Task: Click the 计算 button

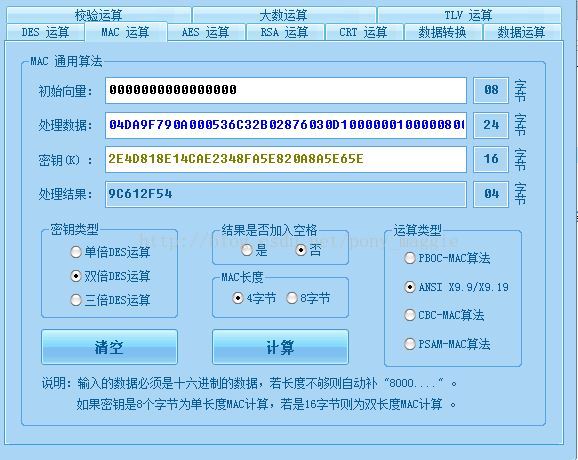Action: (280, 347)
